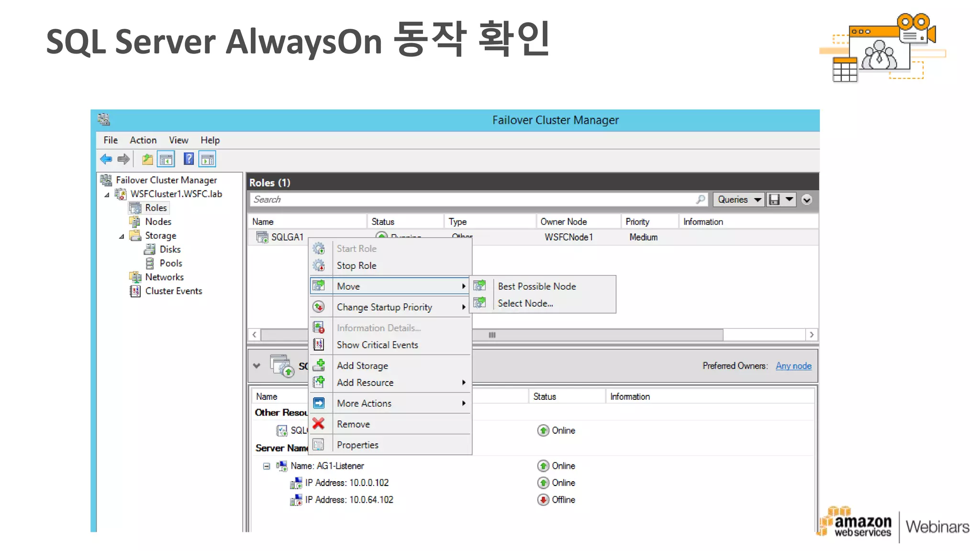980x551 pixels.
Task: Click the Offline status icon for 10.0.64.102
Action: pyautogui.click(x=543, y=500)
